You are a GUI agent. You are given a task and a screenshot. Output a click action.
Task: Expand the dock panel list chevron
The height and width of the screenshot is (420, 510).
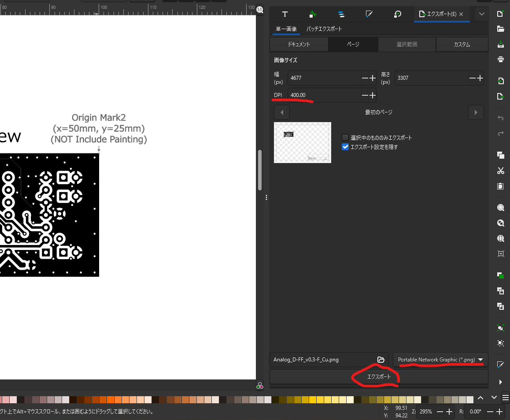482,14
